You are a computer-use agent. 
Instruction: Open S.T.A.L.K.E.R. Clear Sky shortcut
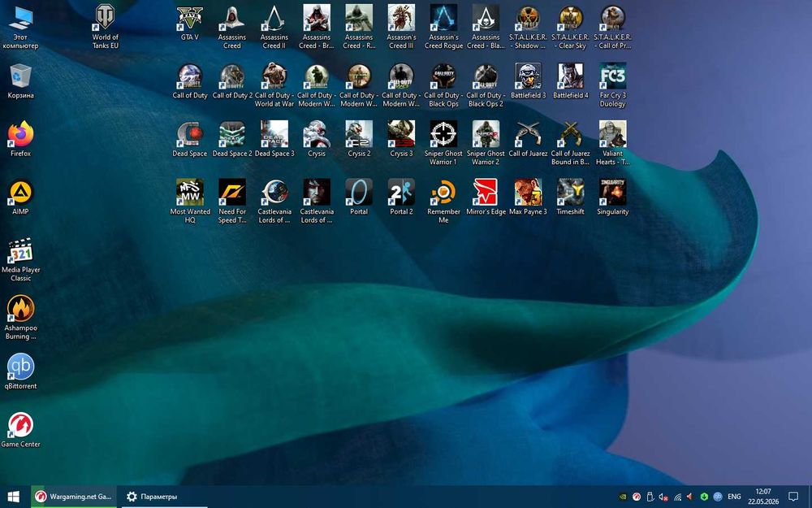[x=570, y=27]
